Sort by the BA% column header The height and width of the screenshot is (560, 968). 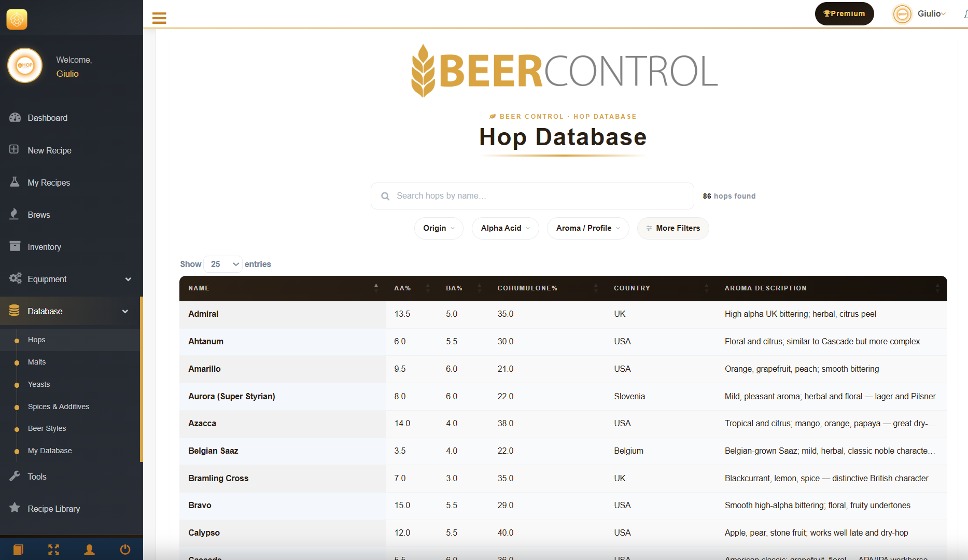463,288
